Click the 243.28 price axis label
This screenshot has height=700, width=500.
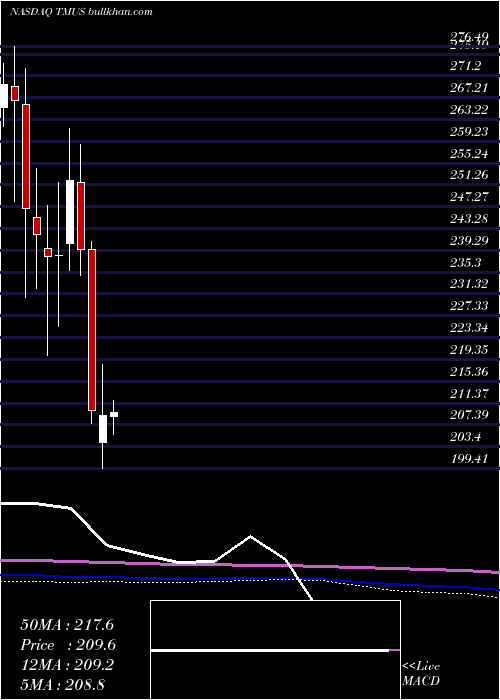469,219
